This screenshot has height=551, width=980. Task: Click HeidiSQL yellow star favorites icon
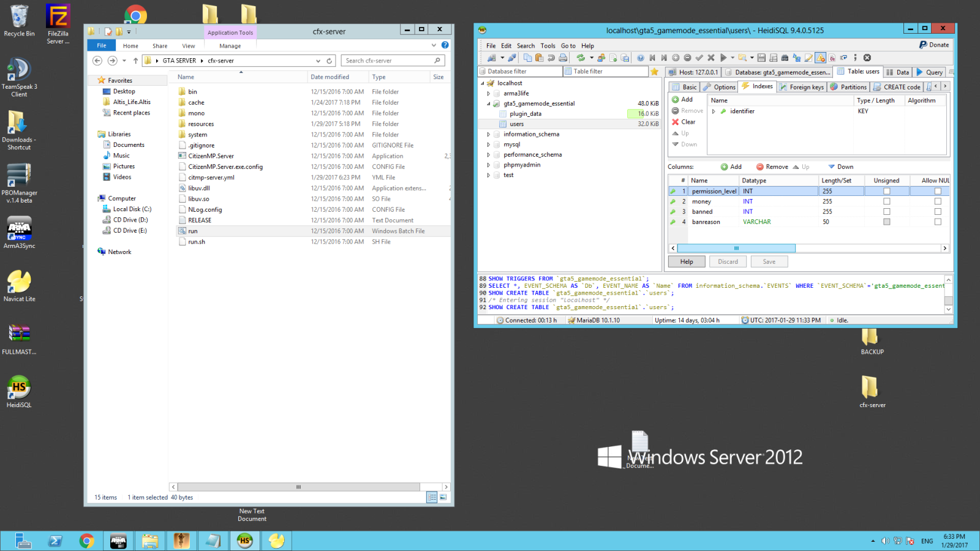tap(654, 72)
